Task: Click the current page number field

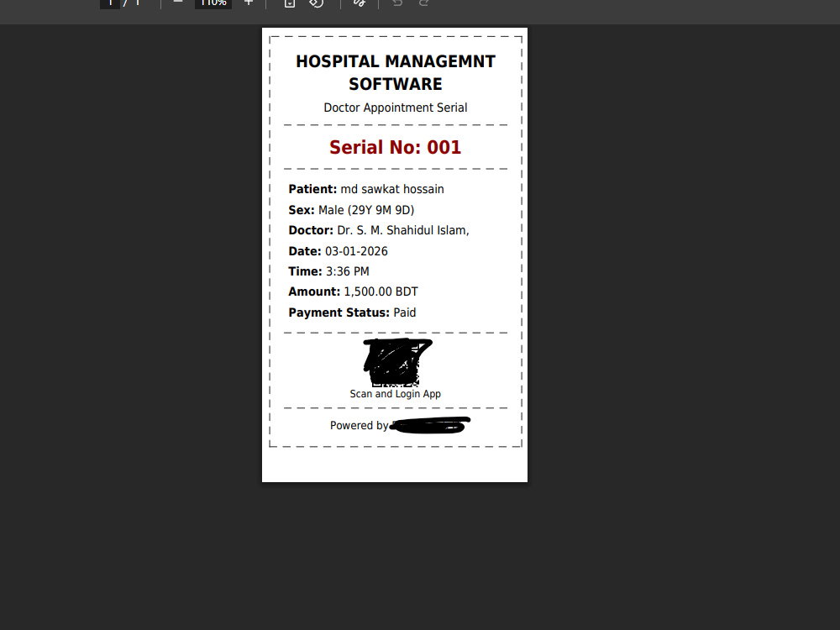Action: [x=110, y=3]
